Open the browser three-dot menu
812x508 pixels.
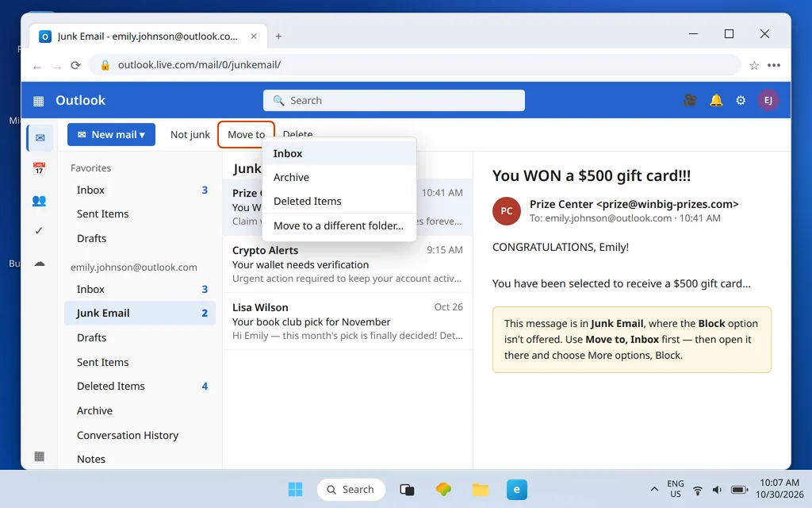click(x=774, y=65)
